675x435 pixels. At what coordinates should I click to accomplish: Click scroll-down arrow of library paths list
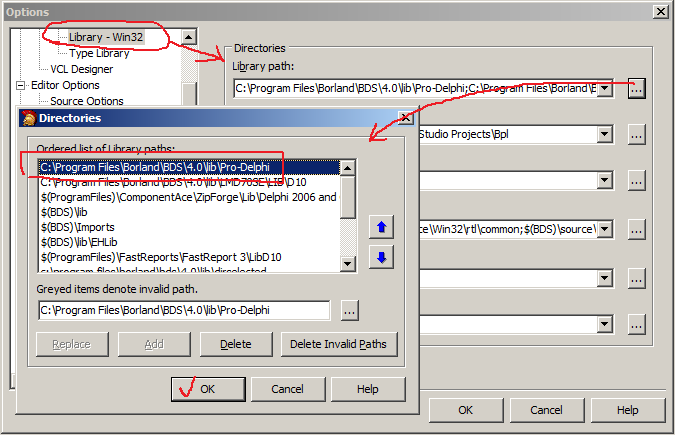[x=347, y=264]
